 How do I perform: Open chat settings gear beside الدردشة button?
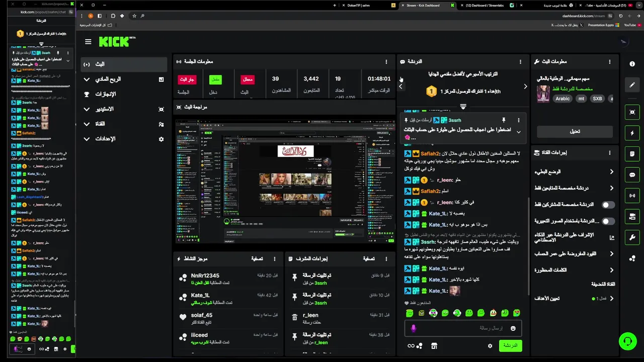[x=490, y=346]
